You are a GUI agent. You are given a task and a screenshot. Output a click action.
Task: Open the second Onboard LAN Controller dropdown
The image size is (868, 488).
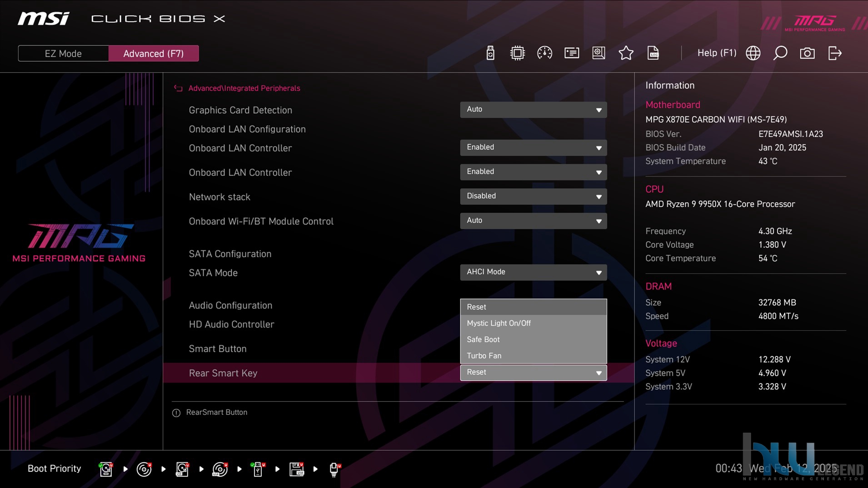533,172
